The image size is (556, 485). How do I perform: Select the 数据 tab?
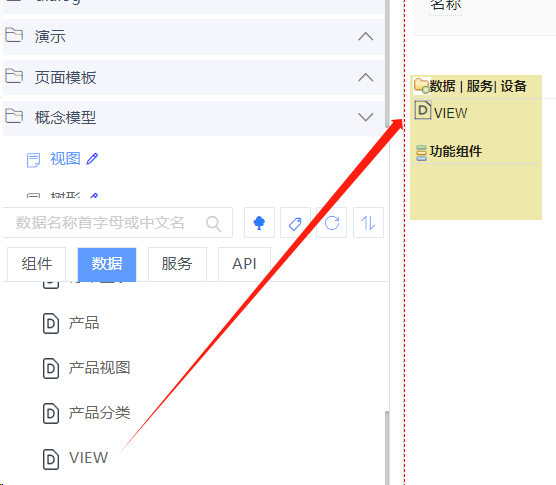point(107,264)
